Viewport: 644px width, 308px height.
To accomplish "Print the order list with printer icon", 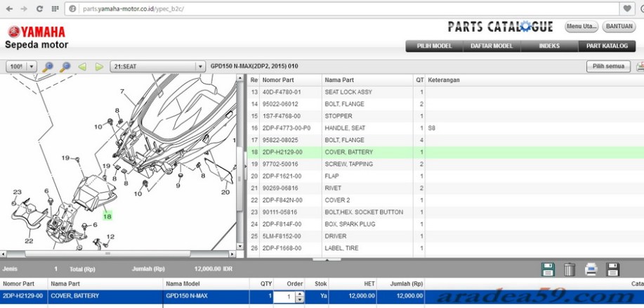I will pyautogui.click(x=591, y=269).
